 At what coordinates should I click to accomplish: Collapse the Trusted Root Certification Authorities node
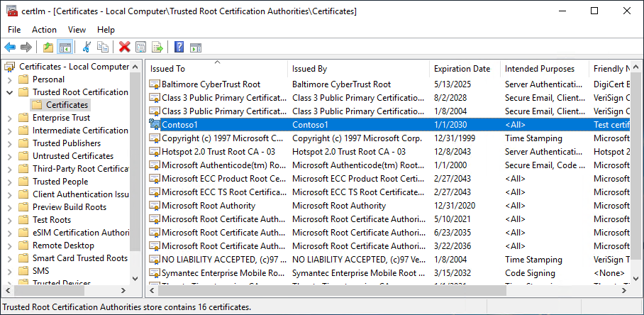pos(10,92)
